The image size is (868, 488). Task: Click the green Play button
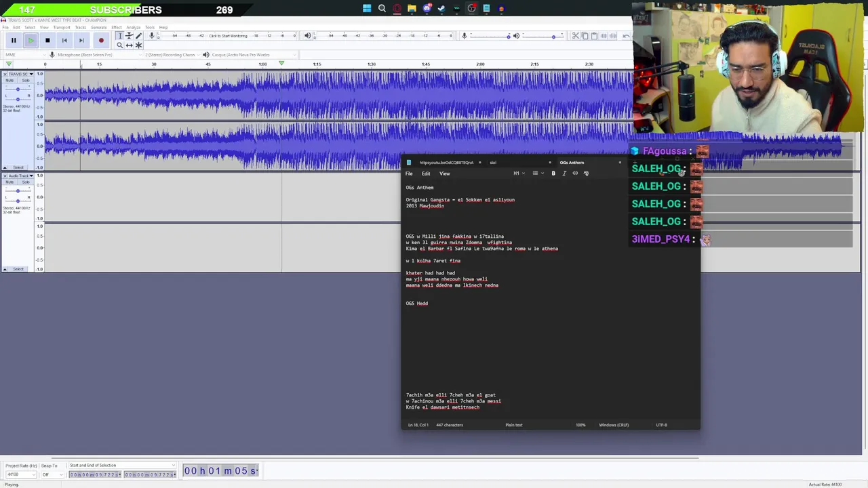31,40
